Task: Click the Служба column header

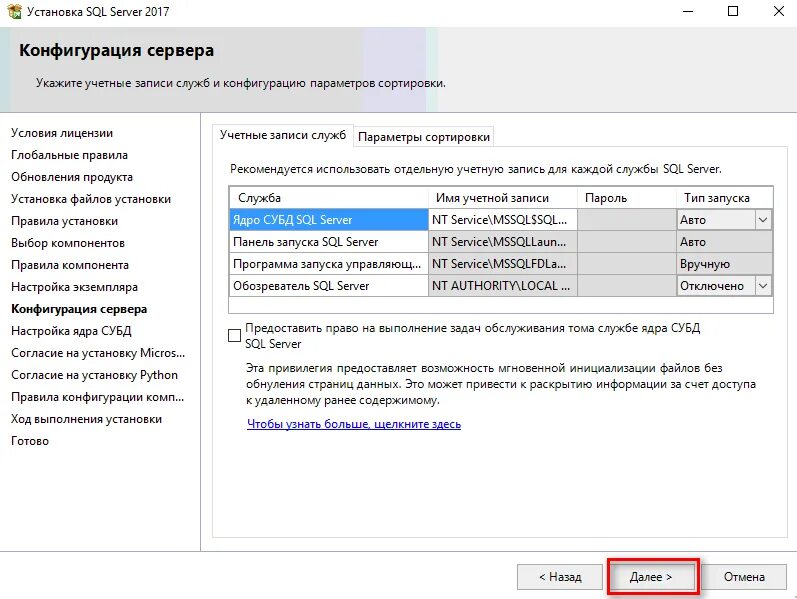Action: pos(328,198)
